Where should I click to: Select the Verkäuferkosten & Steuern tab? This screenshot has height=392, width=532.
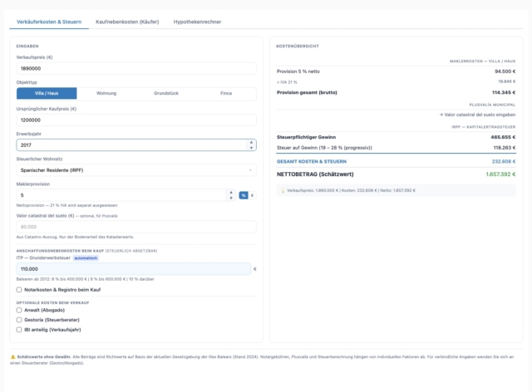point(49,22)
